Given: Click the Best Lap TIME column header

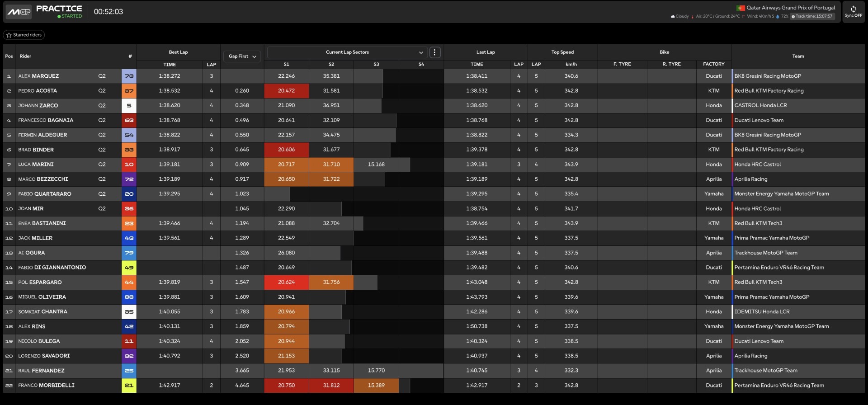Looking at the screenshot, I should (170, 64).
